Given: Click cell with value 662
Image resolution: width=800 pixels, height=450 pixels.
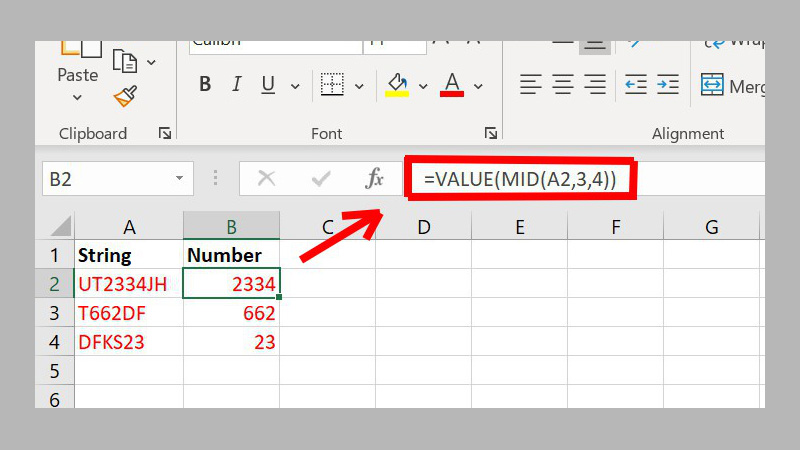Looking at the screenshot, I should pyautogui.click(x=231, y=313).
